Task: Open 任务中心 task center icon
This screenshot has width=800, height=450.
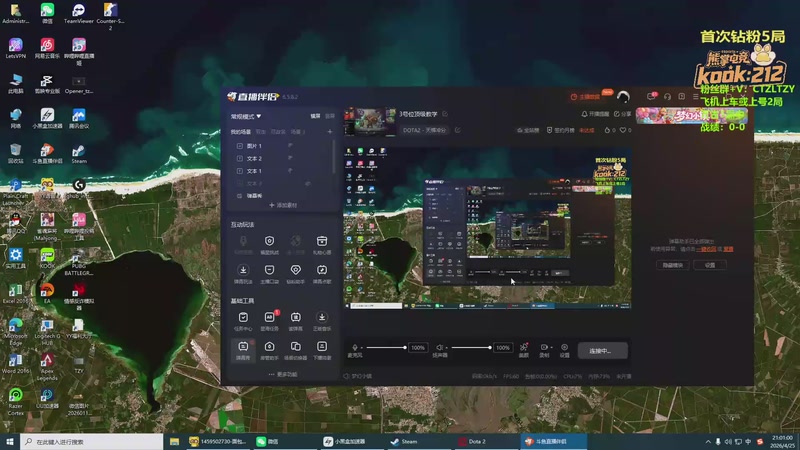Action: [243, 321]
